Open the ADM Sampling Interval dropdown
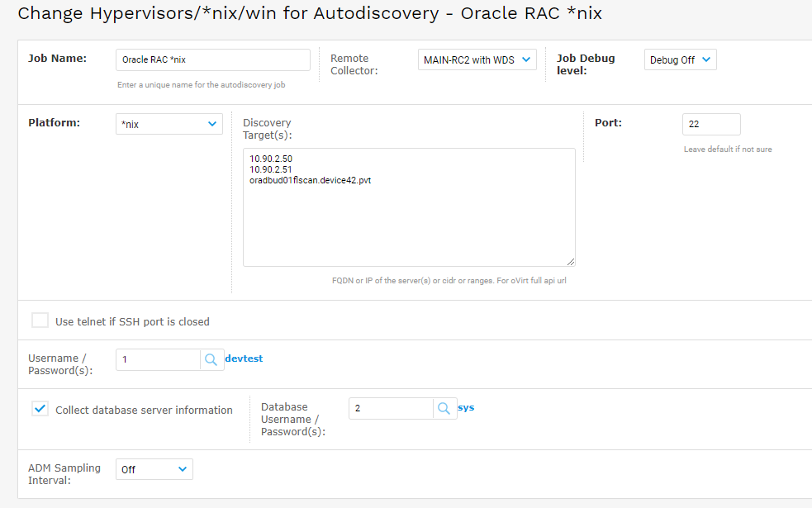This screenshot has width=812, height=508. (x=154, y=469)
